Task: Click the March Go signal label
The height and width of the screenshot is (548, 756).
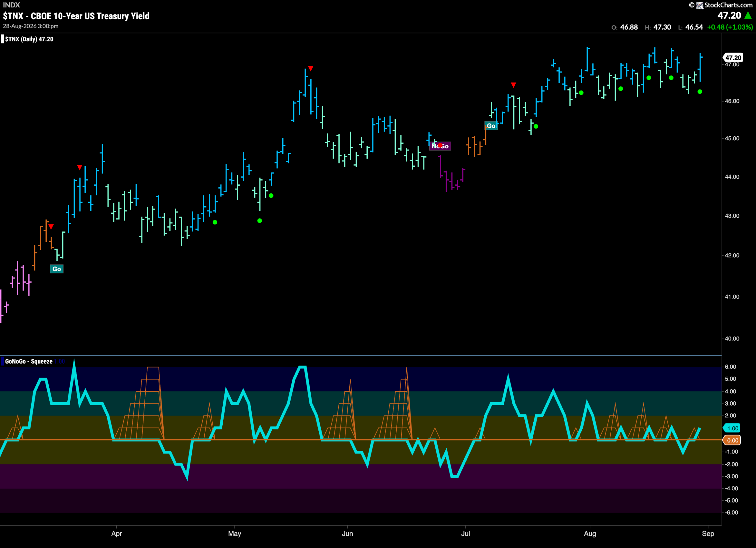Action: [x=57, y=269]
